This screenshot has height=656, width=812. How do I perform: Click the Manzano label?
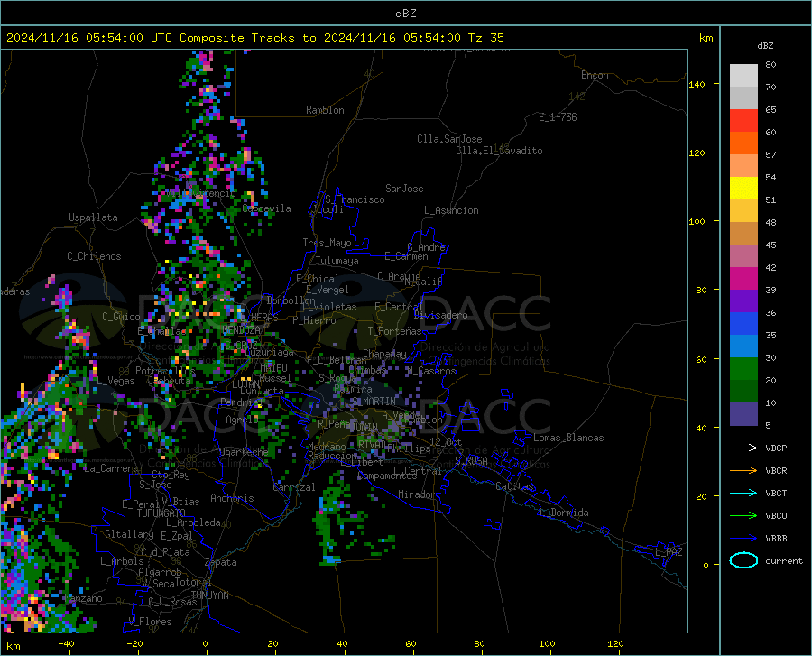83,598
